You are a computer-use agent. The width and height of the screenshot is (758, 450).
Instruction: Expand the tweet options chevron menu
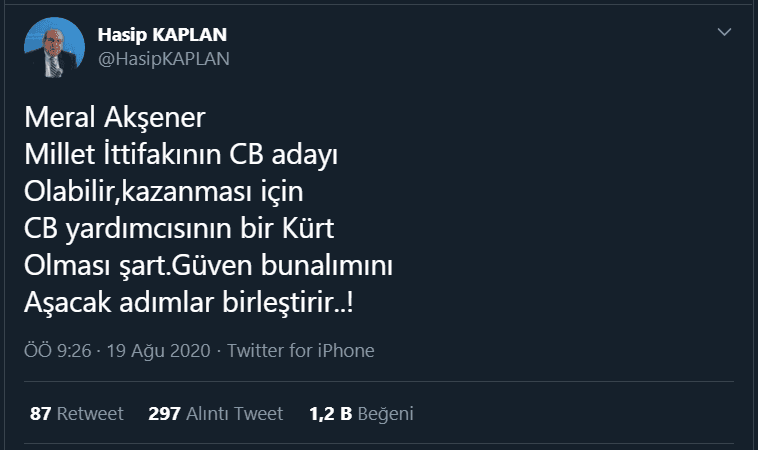(x=724, y=34)
